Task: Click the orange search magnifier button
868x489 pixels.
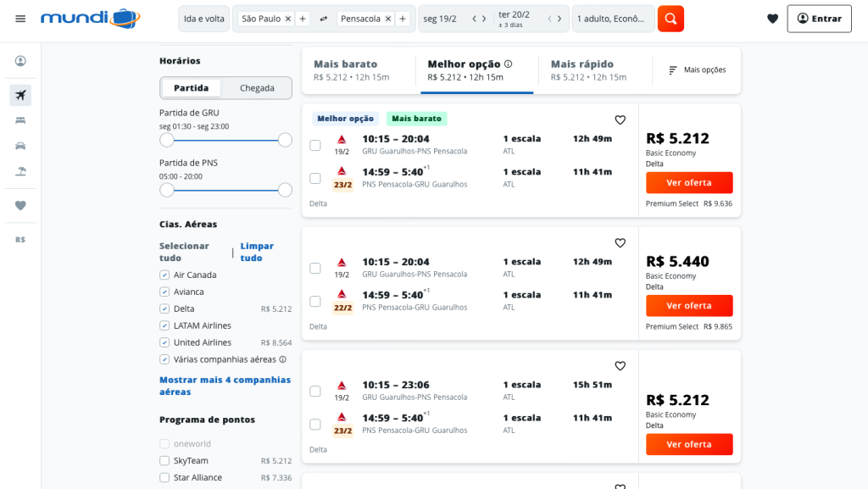Action: click(670, 19)
